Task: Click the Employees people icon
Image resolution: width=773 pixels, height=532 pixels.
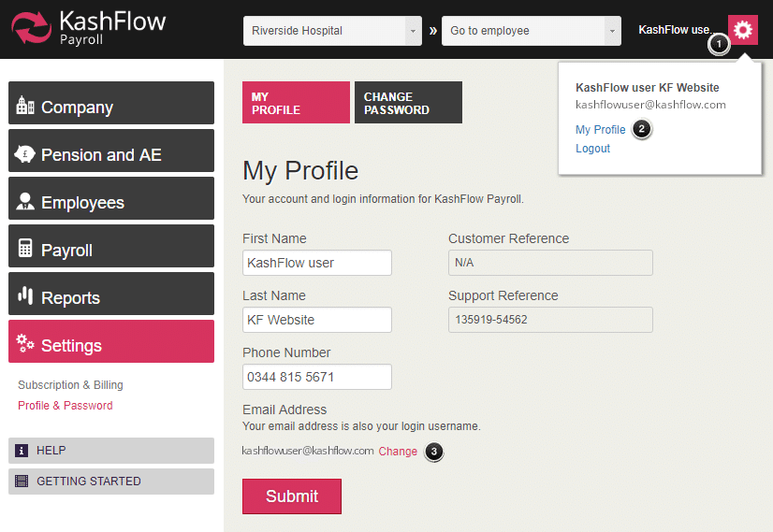Action: point(25,202)
